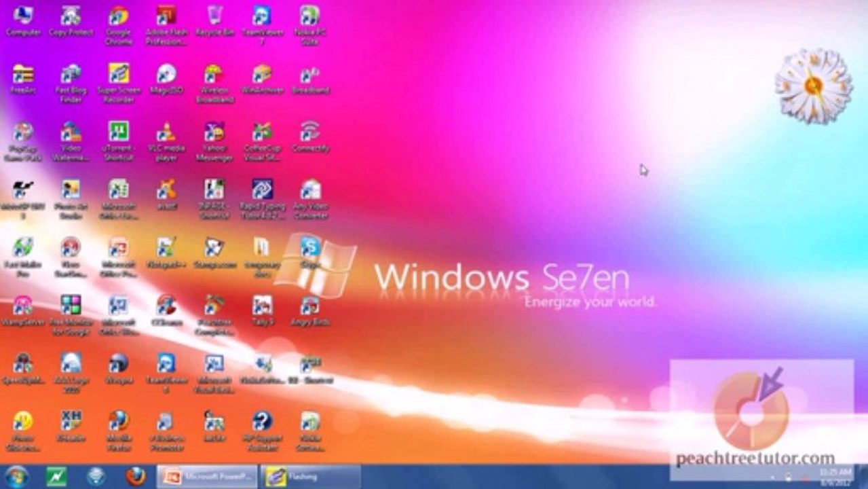Launch Fast Blog Finder shortcut
The image size is (868, 489).
pyautogui.click(x=71, y=84)
